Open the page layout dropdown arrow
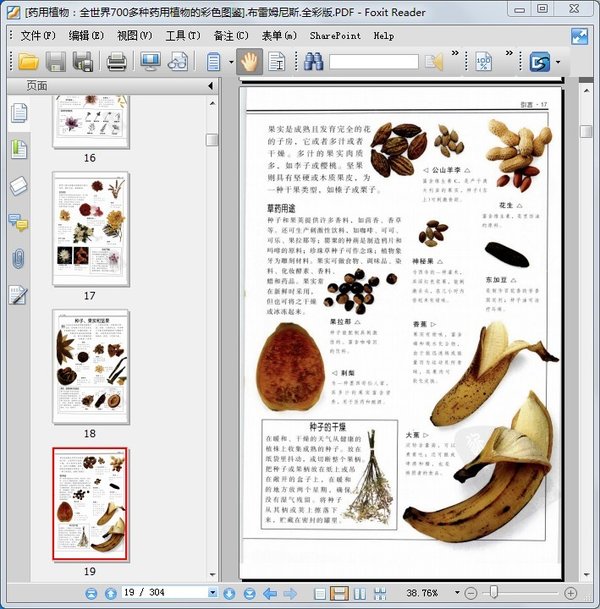Viewport: 600px width, 609px height. tap(231, 62)
